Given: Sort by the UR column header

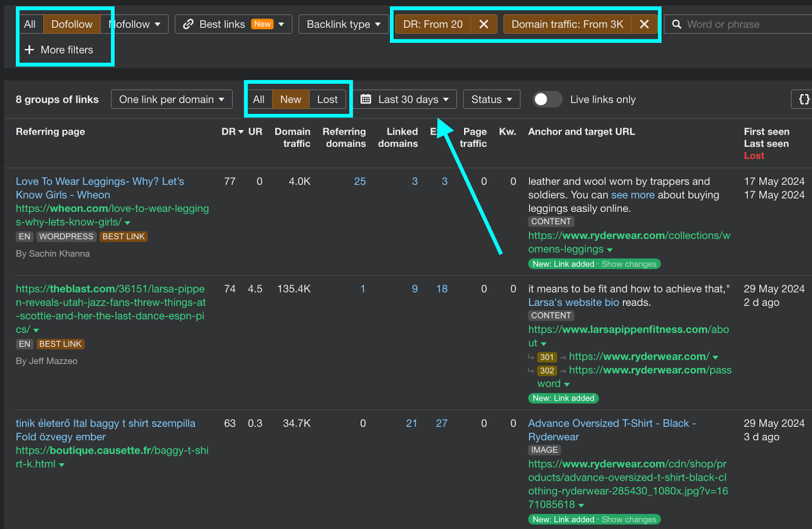Looking at the screenshot, I should (255, 132).
